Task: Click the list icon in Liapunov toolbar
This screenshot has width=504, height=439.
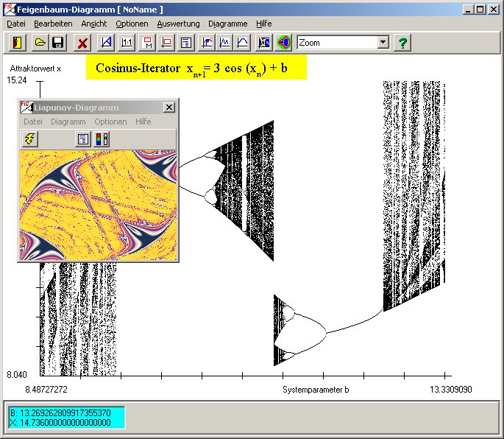Action: point(83,139)
